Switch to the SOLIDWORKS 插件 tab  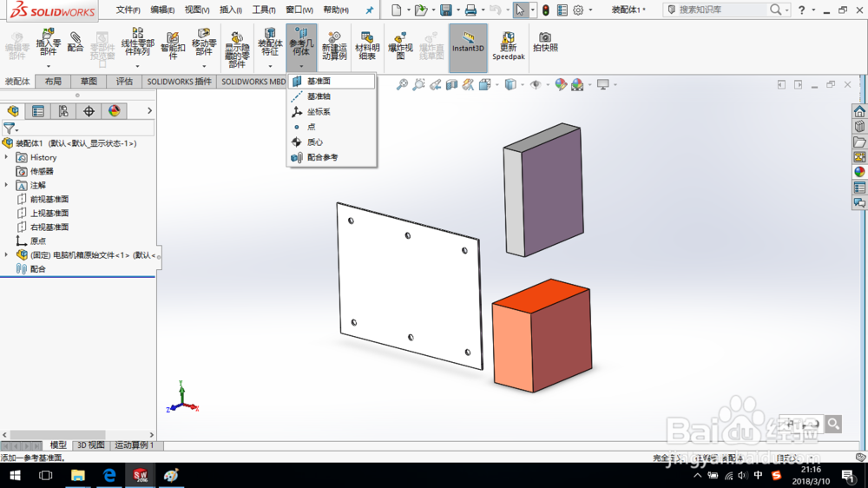[x=179, y=82]
